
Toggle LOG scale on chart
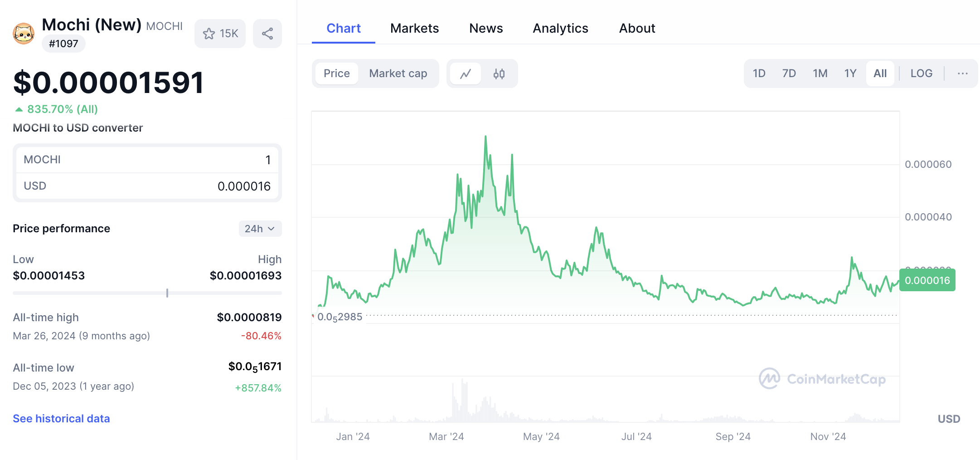pyautogui.click(x=922, y=73)
